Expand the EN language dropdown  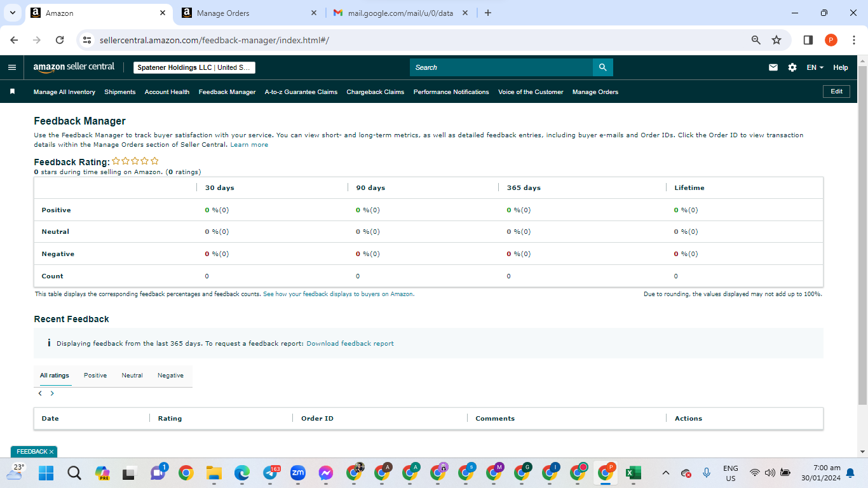(x=815, y=67)
